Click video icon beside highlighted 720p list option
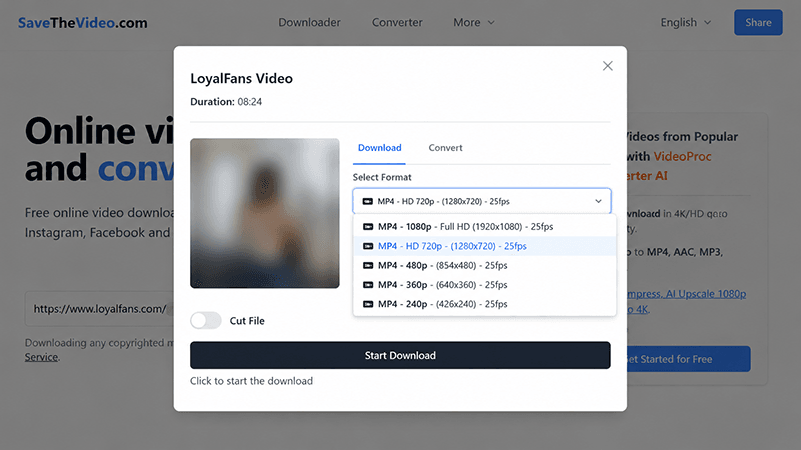801x450 pixels. (x=368, y=246)
